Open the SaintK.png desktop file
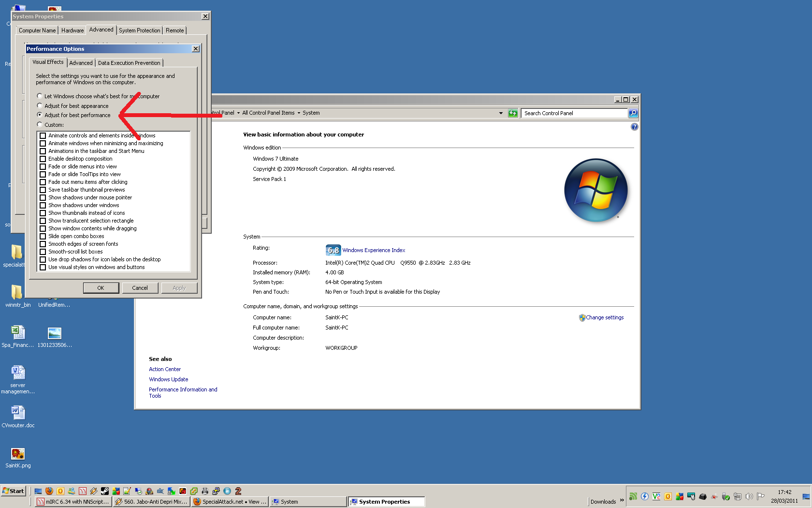The width and height of the screenshot is (812, 508). coord(18,458)
